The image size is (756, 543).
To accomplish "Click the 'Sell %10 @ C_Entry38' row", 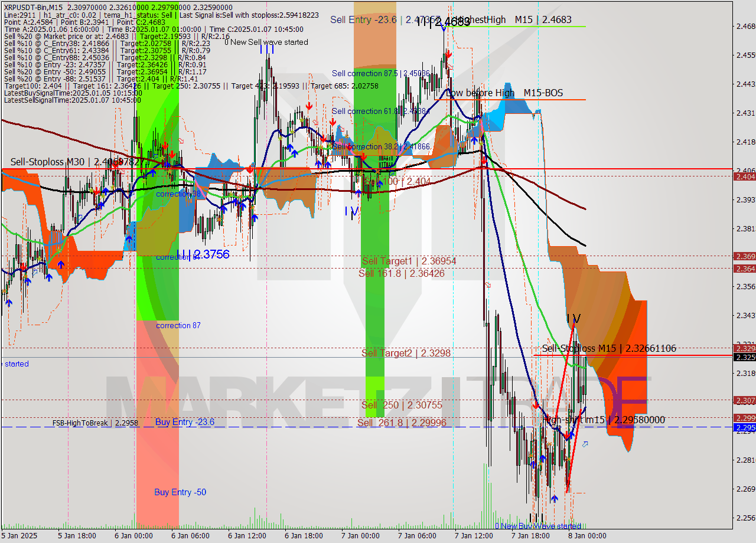I will coord(107,43).
